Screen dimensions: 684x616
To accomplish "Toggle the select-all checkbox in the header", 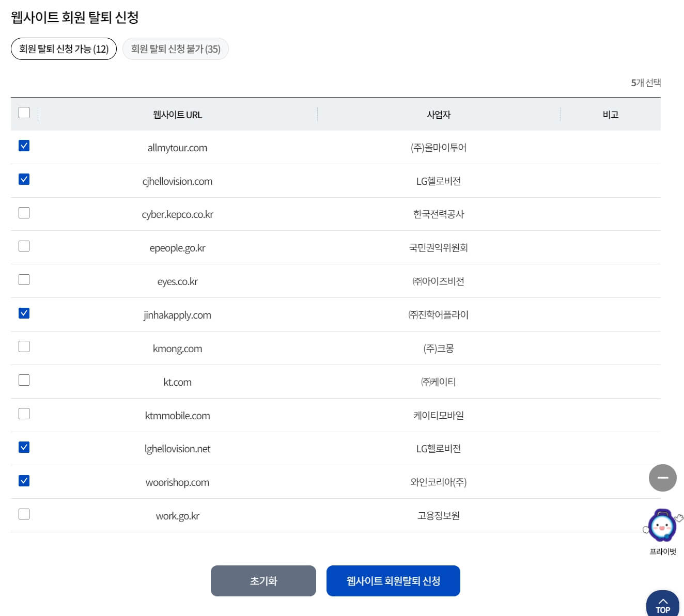I will pyautogui.click(x=24, y=112).
